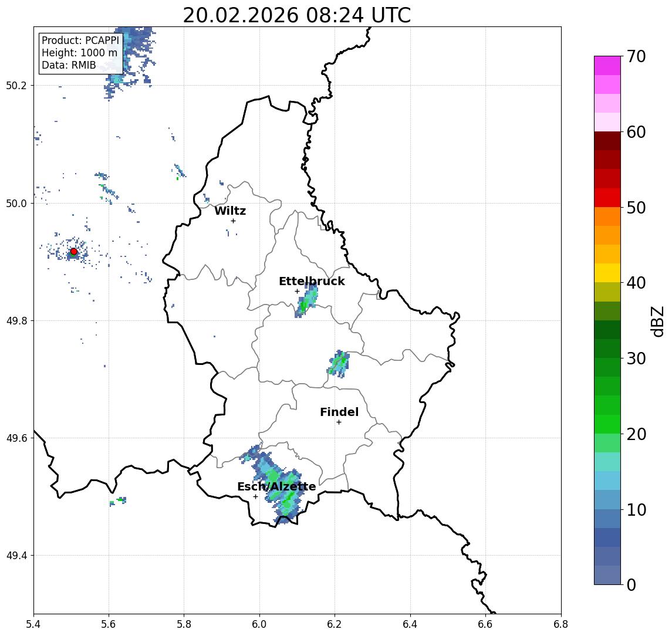
Task: Click the Wiltz city label
Action: [230, 211]
